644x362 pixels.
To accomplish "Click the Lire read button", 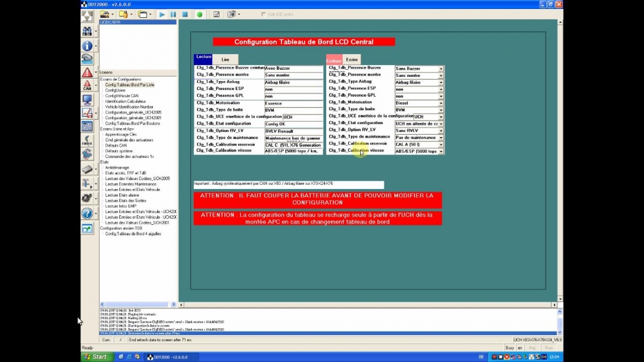I will coord(225,60).
